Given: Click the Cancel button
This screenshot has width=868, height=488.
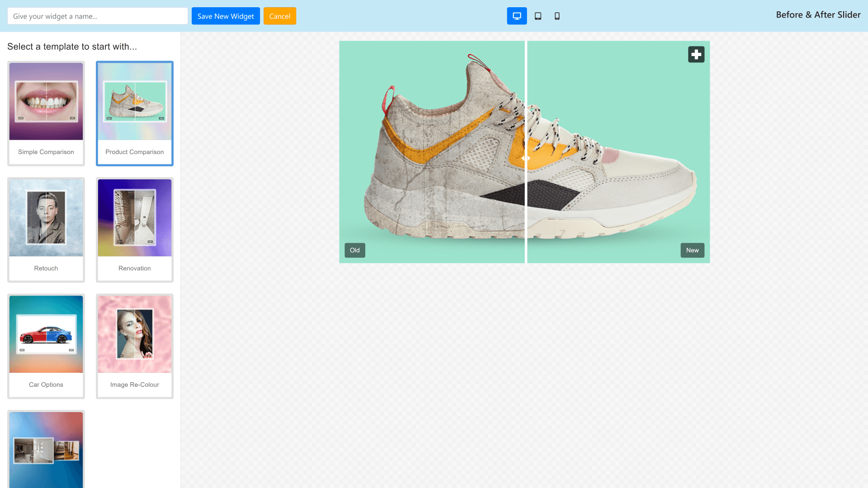Looking at the screenshot, I should [279, 16].
